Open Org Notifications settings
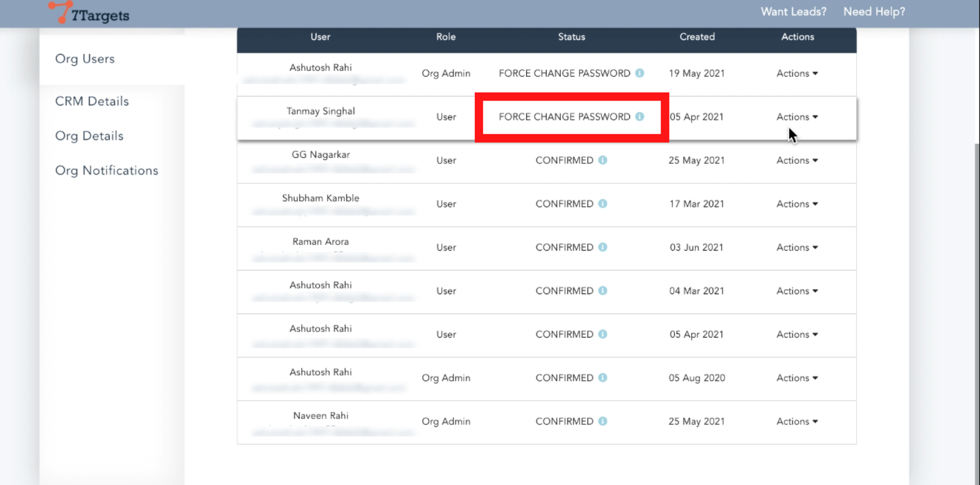This screenshot has height=485, width=980. [107, 171]
